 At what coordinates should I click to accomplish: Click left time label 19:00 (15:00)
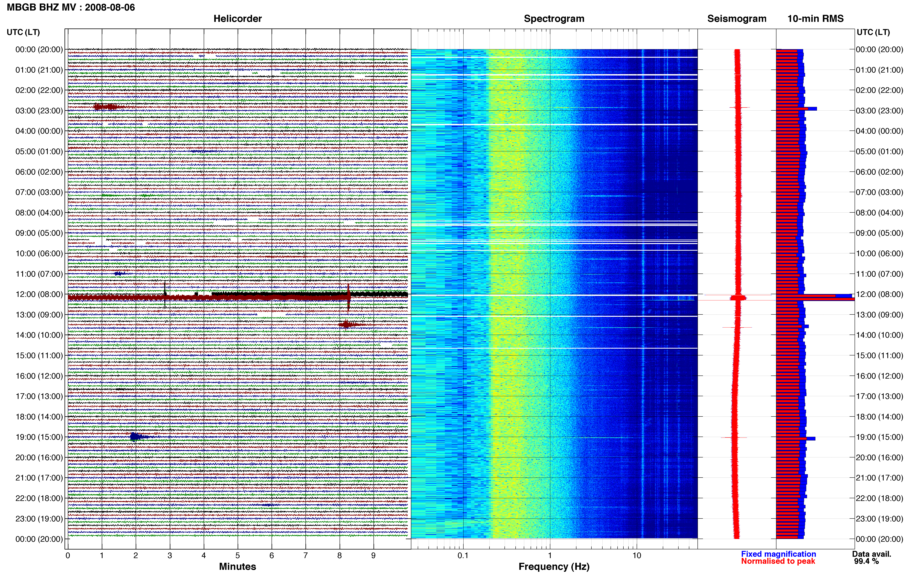[x=39, y=437]
